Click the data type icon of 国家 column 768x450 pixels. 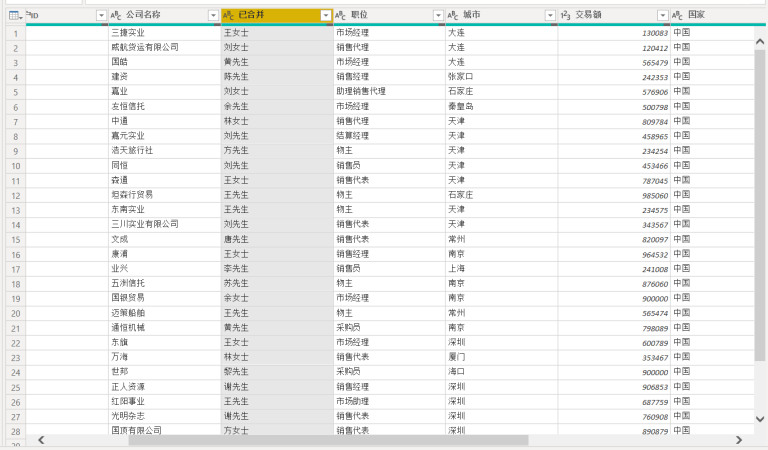pos(678,15)
